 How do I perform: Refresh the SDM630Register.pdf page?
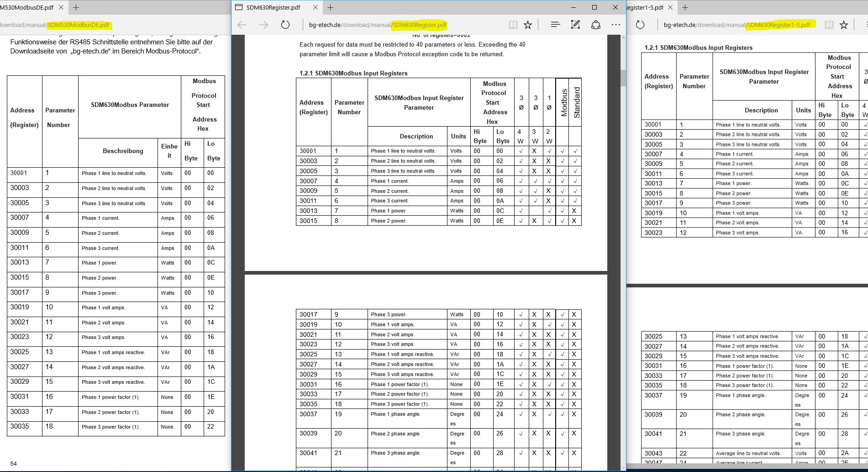(x=285, y=25)
